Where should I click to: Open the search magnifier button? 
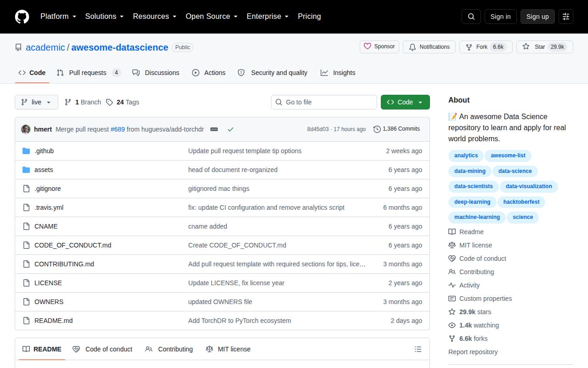pos(471,17)
